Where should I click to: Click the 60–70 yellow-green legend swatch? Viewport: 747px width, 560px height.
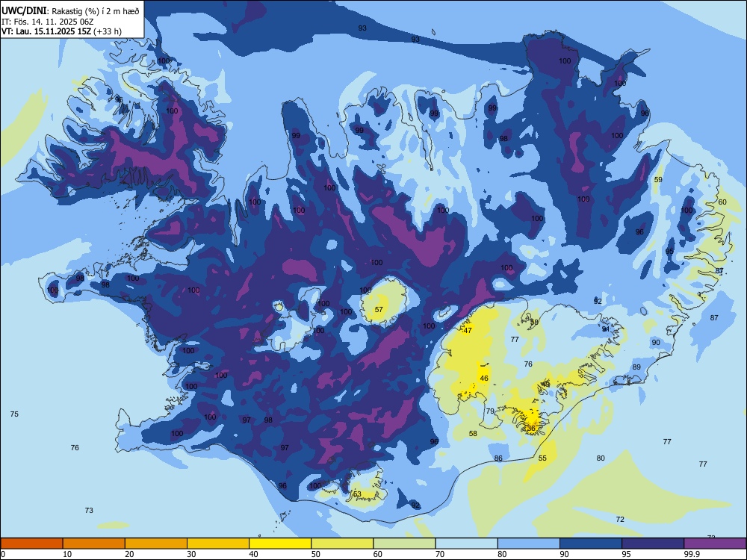tap(404, 544)
